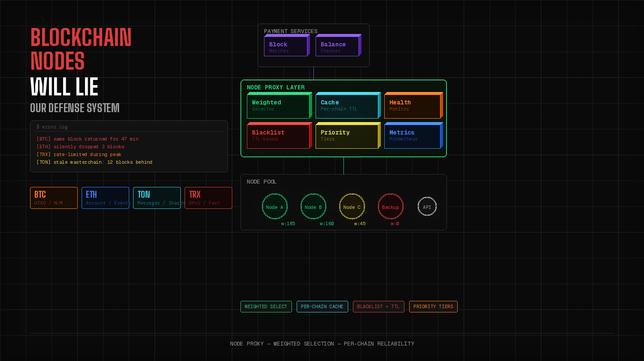Screen dimensions: 644x361
Task: Select the Cache Per-chain TTL module
Action: tap(348, 105)
